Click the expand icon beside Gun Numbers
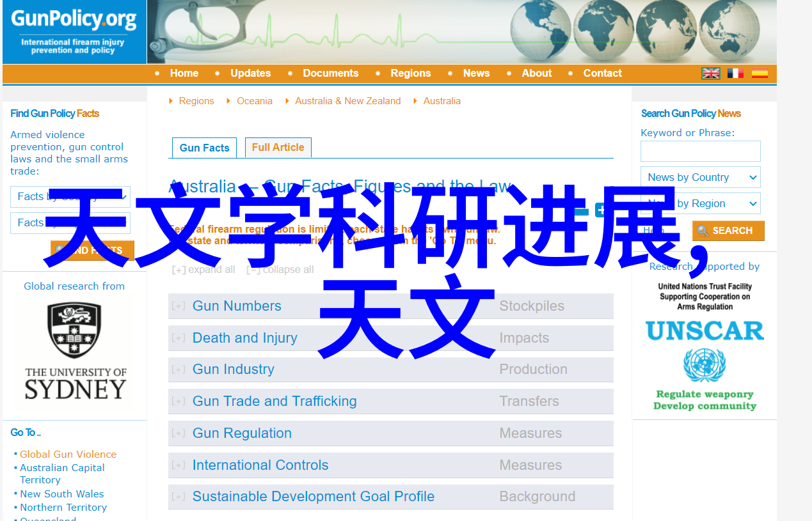 pyautogui.click(x=179, y=306)
